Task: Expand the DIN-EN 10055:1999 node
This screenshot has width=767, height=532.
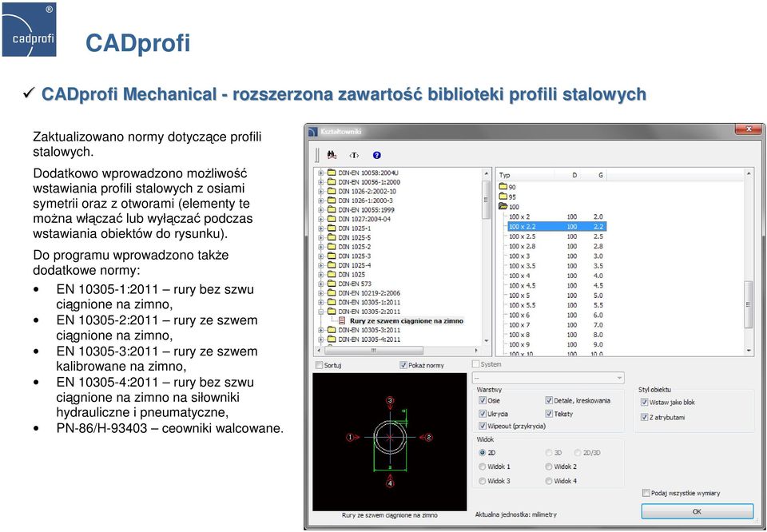Action: (321, 210)
